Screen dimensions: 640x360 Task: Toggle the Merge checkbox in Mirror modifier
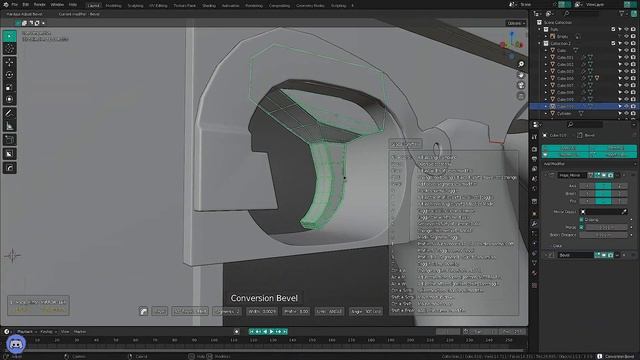click(582, 227)
